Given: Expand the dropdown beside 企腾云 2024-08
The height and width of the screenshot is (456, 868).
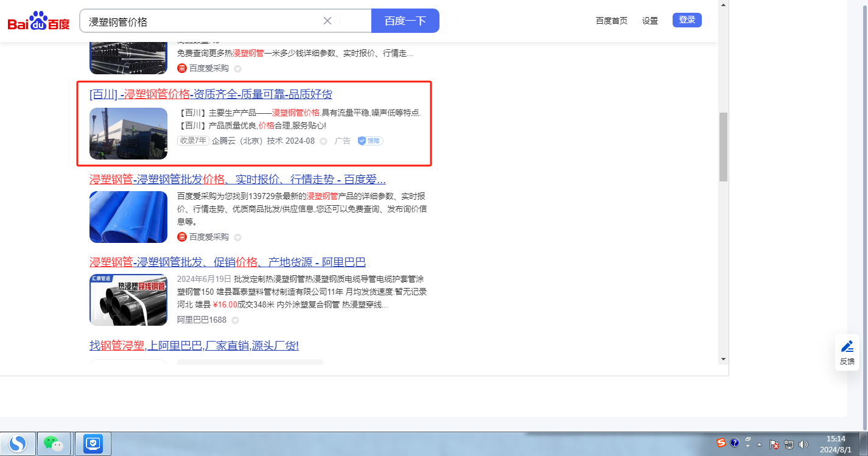Looking at the screenshot, I should pyautogui.click(x=323, y=141).
